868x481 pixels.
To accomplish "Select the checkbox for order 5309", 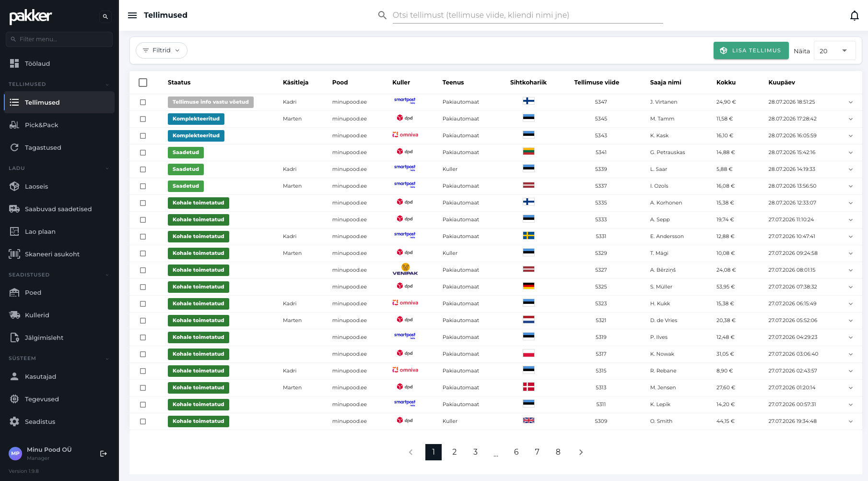I will tap(143, 421).
